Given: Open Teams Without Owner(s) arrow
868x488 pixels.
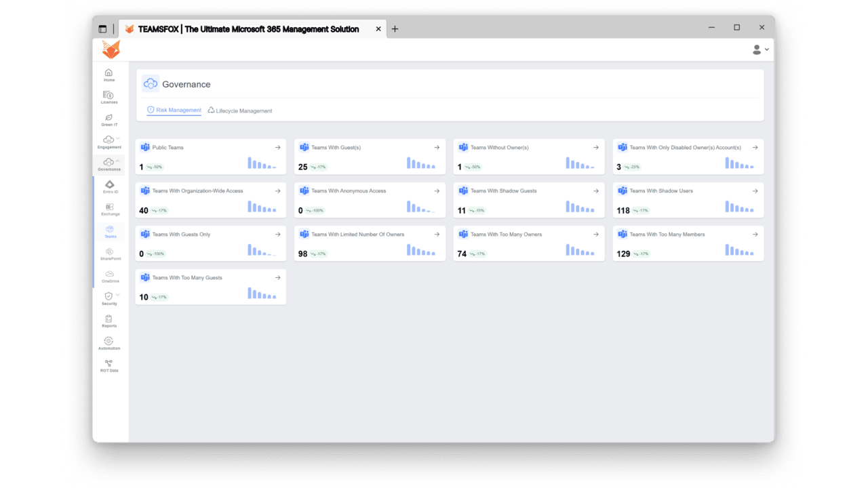Looking at the screenshot, I should [596, 147].
